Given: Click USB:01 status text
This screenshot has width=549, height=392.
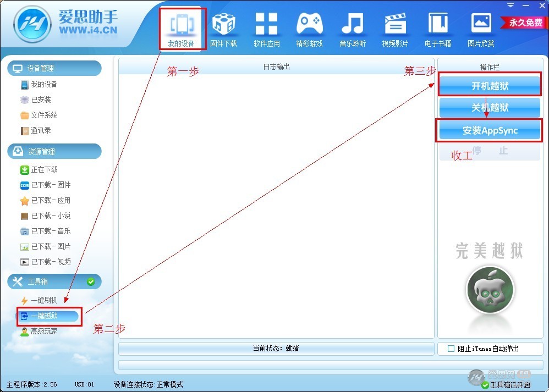Looking at the screenshot, I should (x=84, y=384).
